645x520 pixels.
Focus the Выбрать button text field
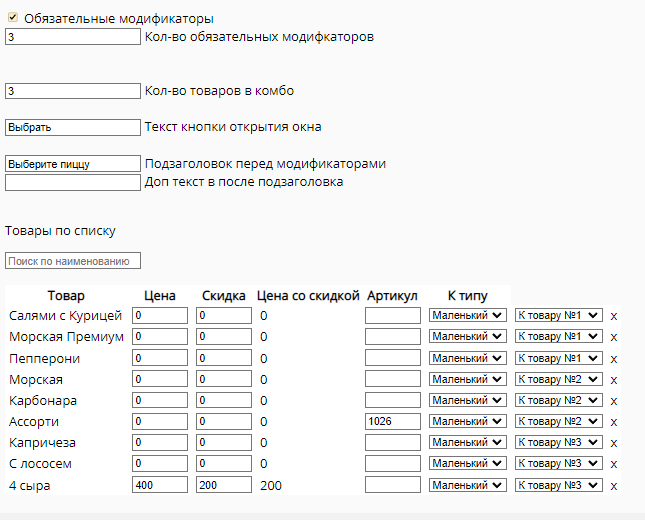coord(73,127)
